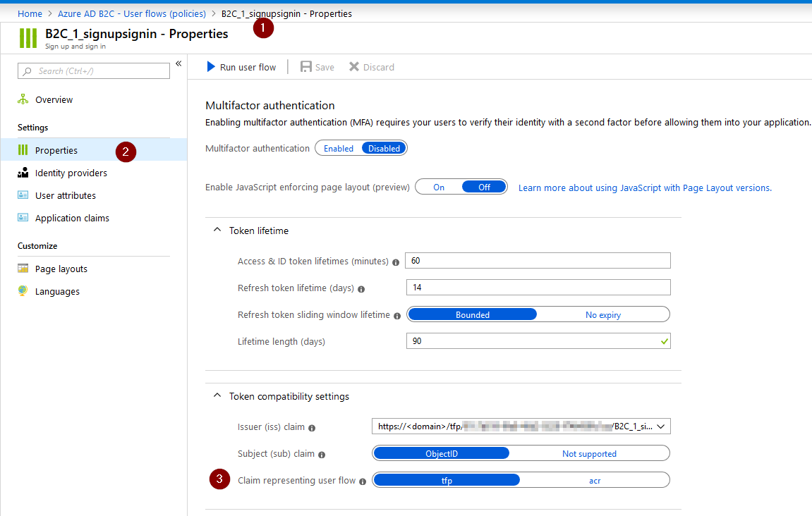Open Application claims in the sidebar

[72, 218]
